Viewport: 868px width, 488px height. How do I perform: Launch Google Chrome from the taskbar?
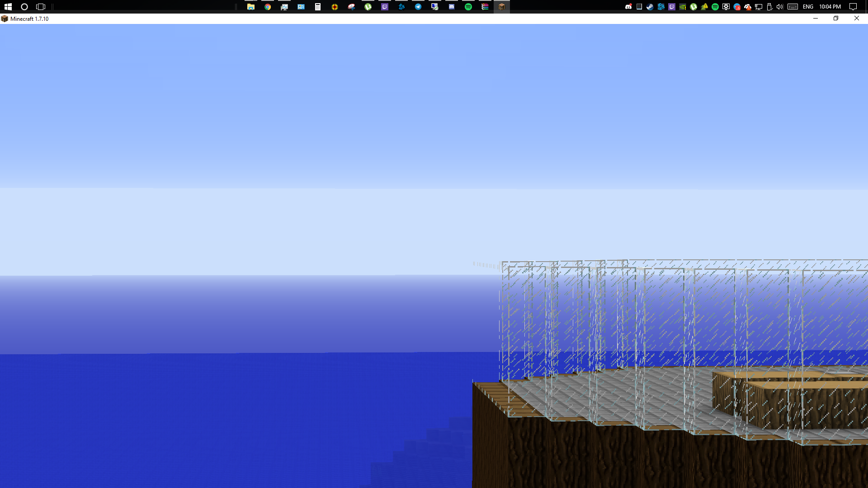click(x=268, y=7)
